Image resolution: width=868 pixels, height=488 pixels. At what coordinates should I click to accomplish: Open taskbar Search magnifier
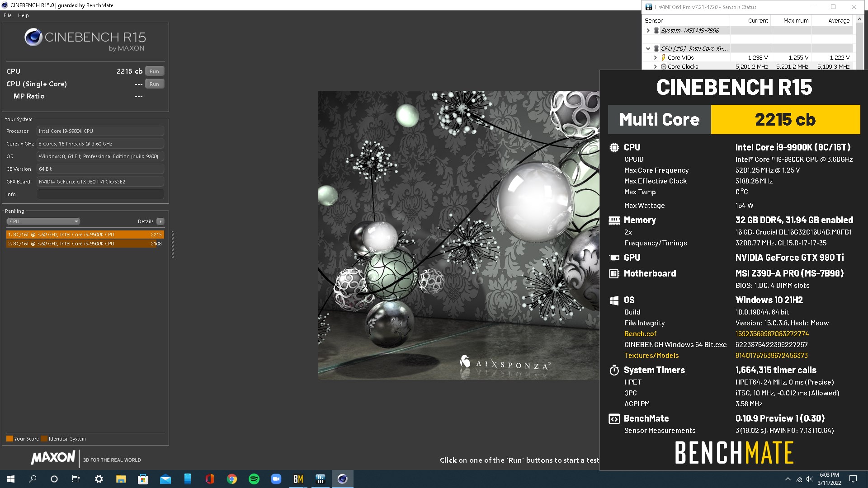[33, 479]
